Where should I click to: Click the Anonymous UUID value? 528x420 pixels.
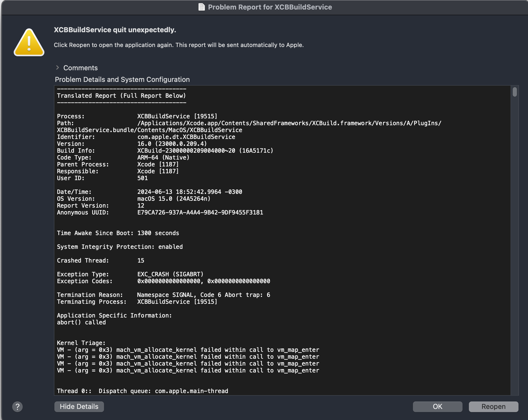coord(200,212)
